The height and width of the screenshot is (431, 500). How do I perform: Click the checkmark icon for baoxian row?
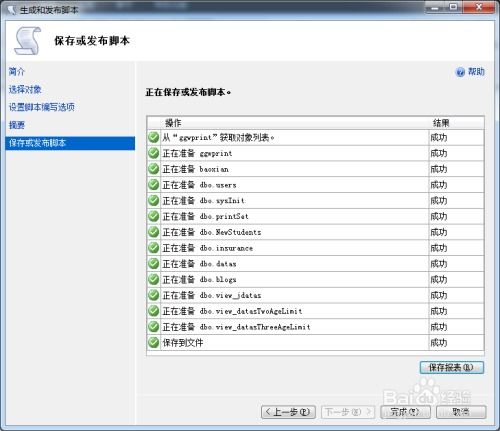pyautogui.click(x=153, y=169)
